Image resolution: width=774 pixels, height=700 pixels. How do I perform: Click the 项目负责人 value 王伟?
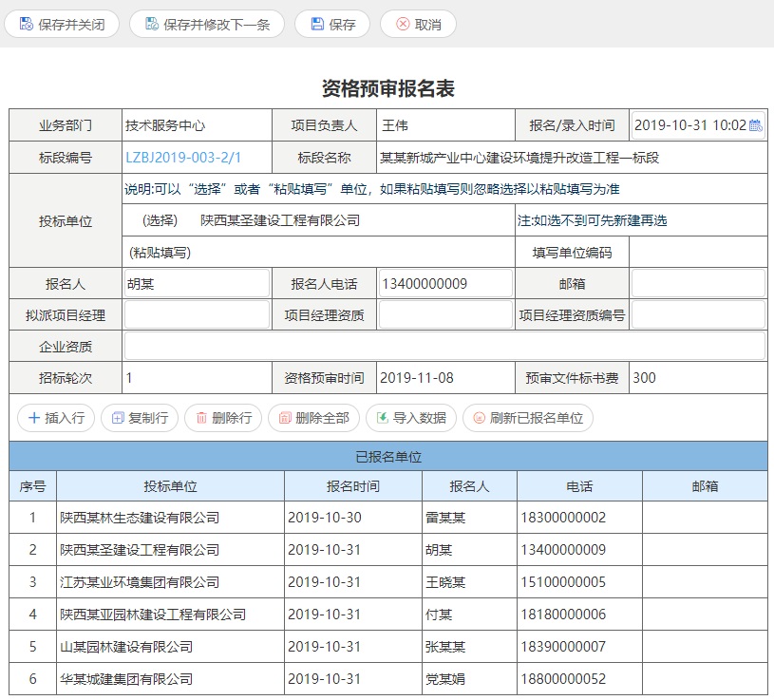pyautogui.click(x=395, y=125)
